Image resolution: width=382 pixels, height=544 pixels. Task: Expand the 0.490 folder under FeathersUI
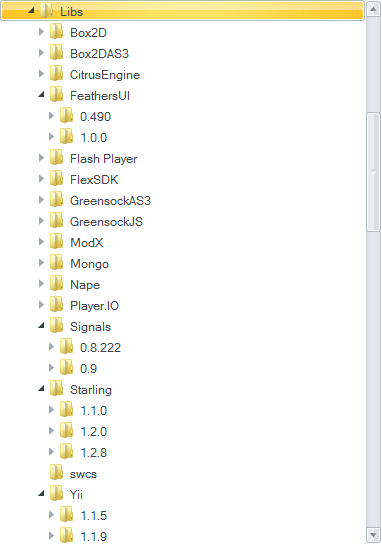[x=51, y=116]
